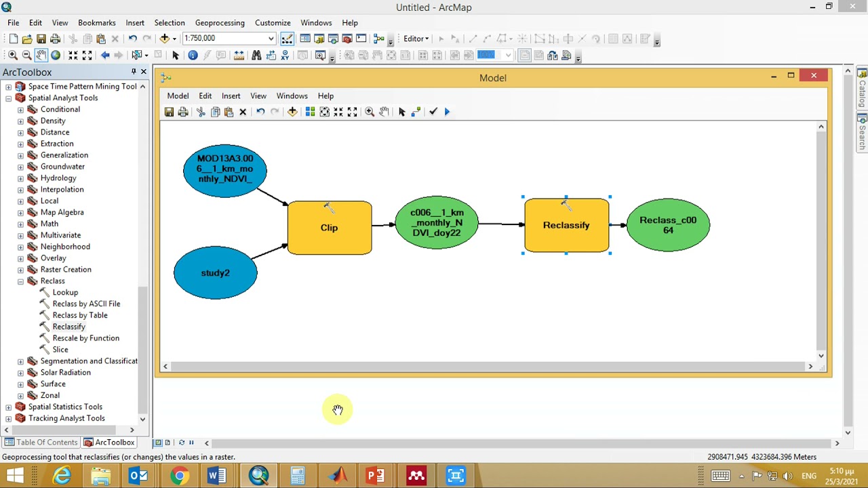Open an existing map document
The height and width of the screenshot is (488, 868).
(x=27, y=39)
